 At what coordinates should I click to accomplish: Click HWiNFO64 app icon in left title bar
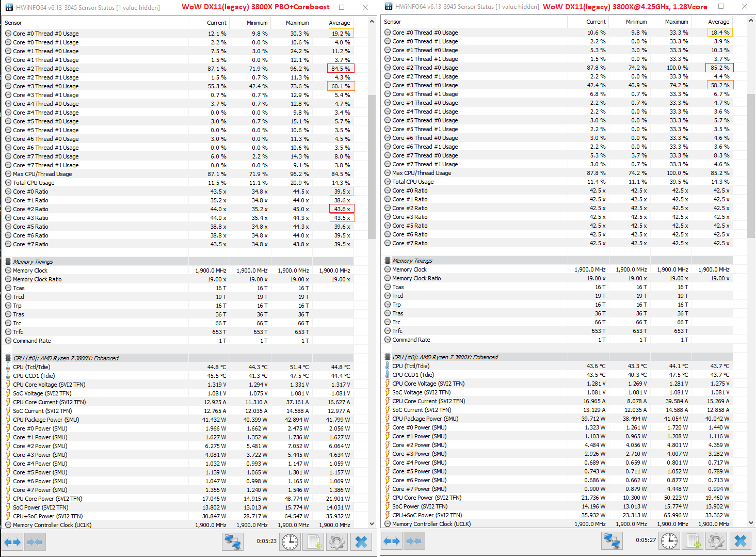[x=9, y=7]
